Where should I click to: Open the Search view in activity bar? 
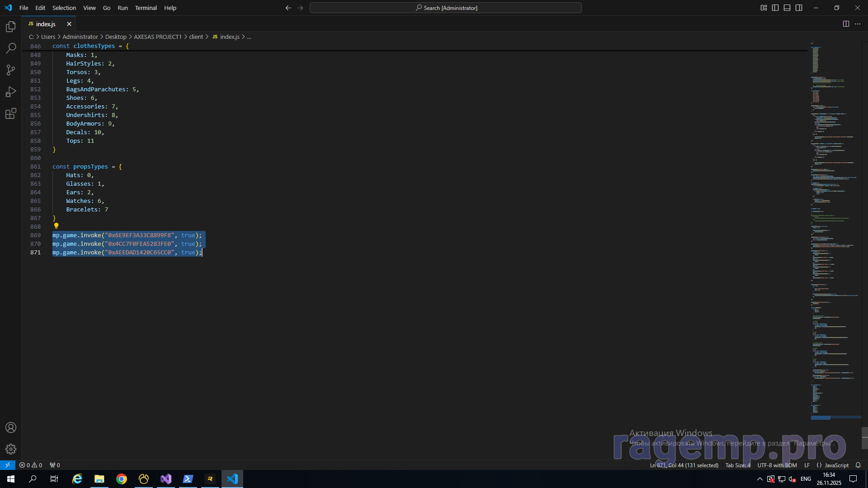[11, 48]
